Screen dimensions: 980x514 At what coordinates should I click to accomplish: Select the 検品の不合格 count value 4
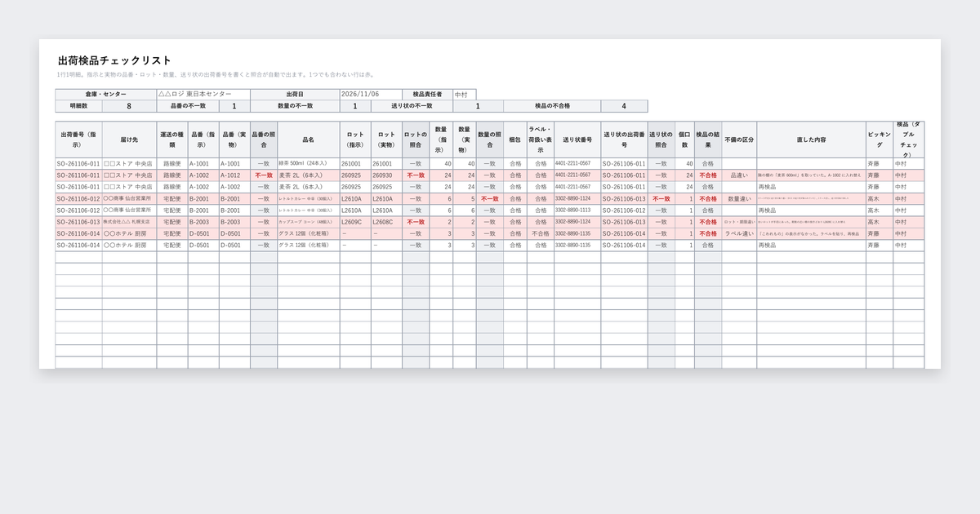[x=624, y=106]
